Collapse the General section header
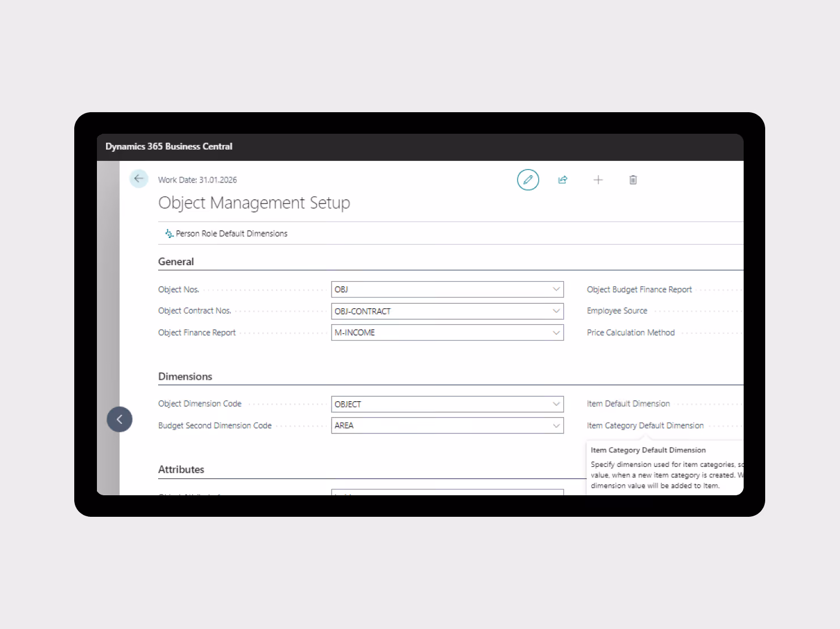840x629 pixels. pos(176,262)
